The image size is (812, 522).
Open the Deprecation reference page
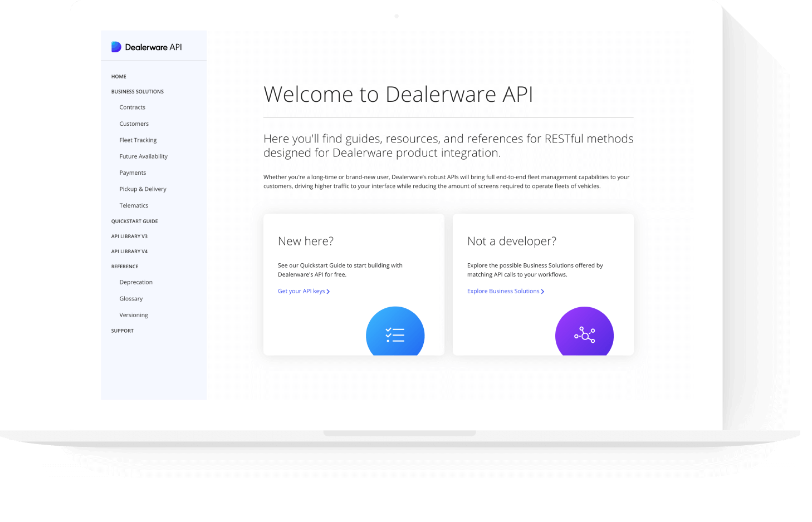pyautogui.click(x=136, y=283)
